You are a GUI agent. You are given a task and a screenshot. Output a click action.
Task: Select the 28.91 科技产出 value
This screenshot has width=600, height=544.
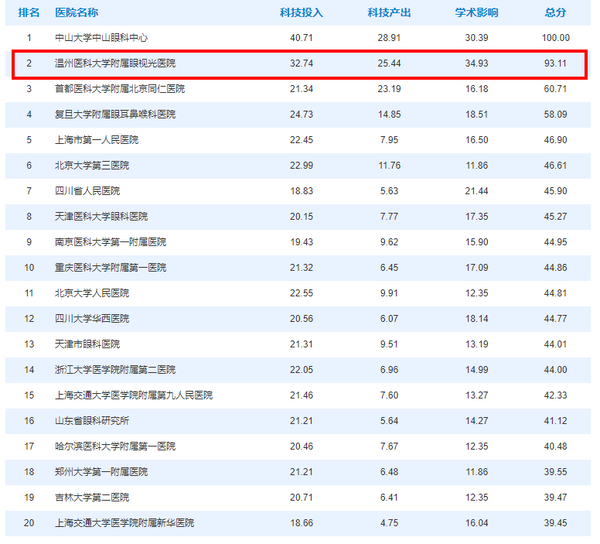[x=389, y=38]
